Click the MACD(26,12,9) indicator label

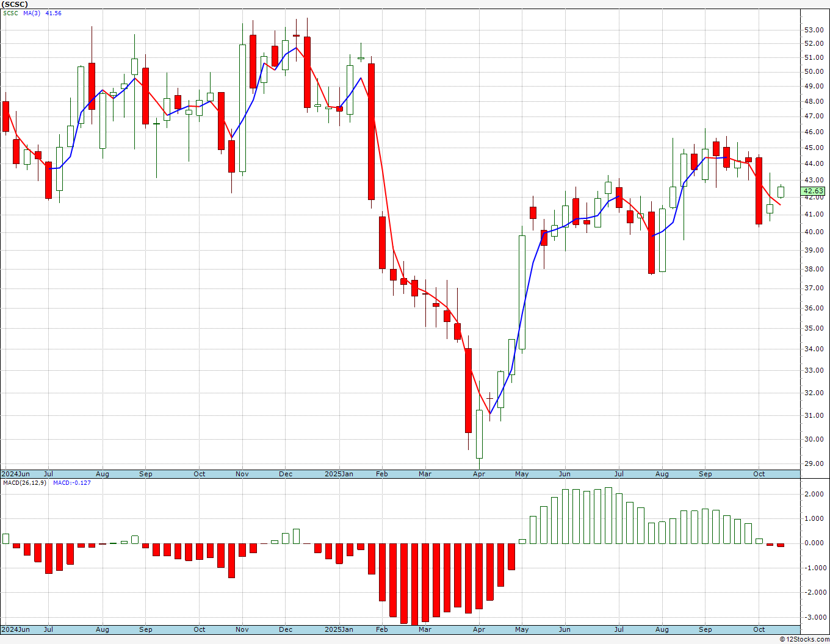pyautogui.click(x=25, y=483)
